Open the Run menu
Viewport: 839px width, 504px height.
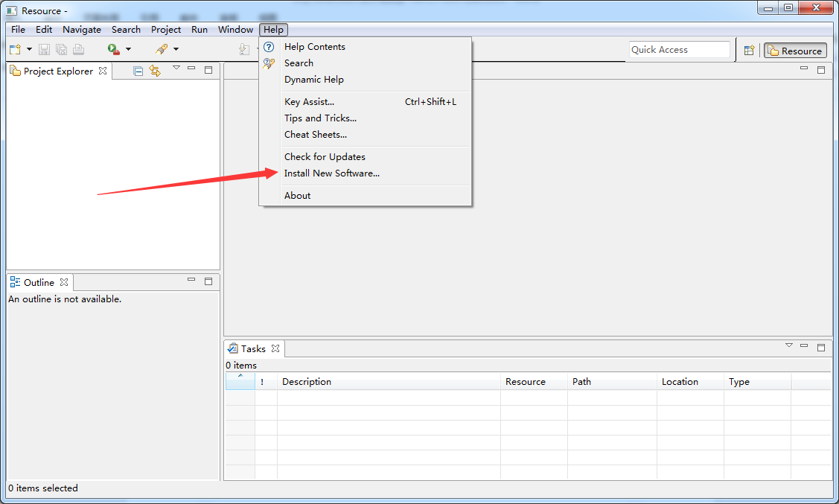200,30
